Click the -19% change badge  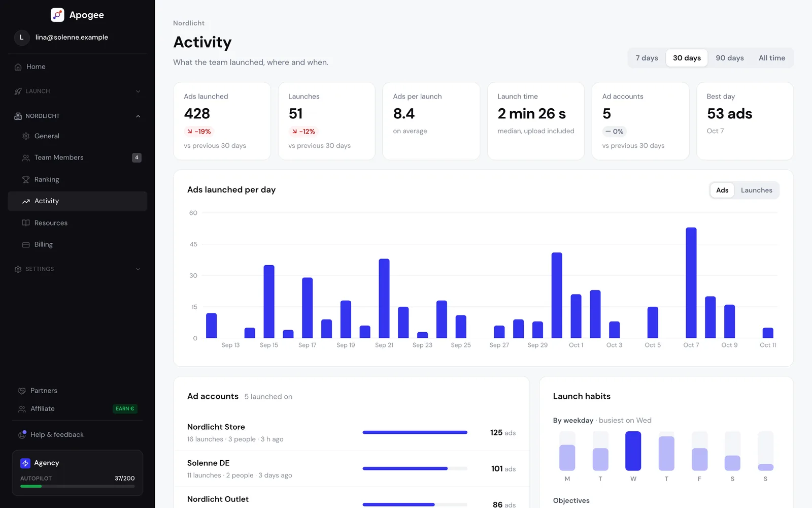pyautogui.click(x=199, y=131)
